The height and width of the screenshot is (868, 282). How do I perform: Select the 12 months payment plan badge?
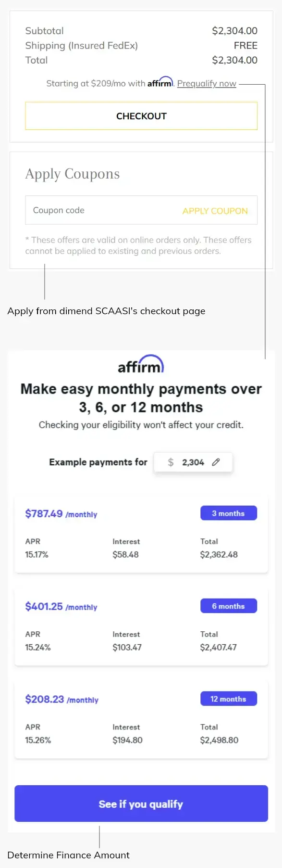click(x=228, y=699)
